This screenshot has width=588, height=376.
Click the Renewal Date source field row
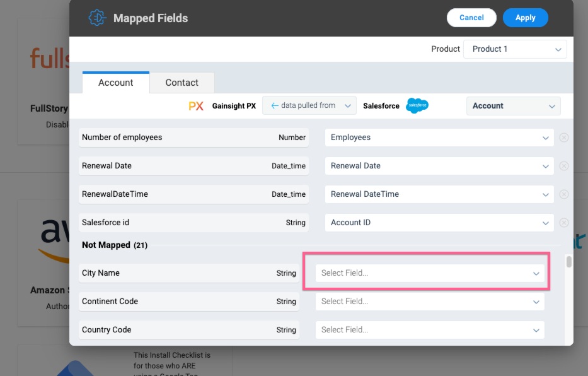pos(193,166)
